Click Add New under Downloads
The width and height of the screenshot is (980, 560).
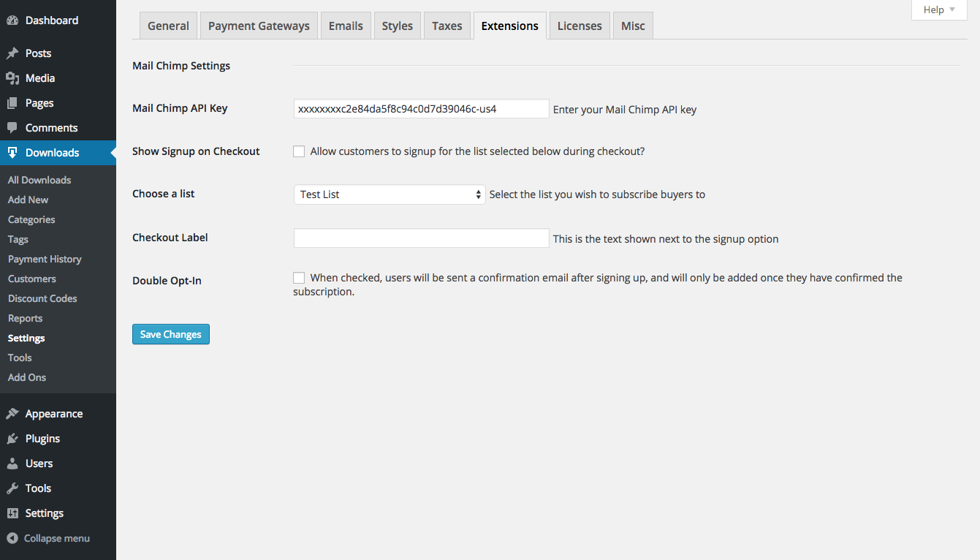(x=29, y=200)
